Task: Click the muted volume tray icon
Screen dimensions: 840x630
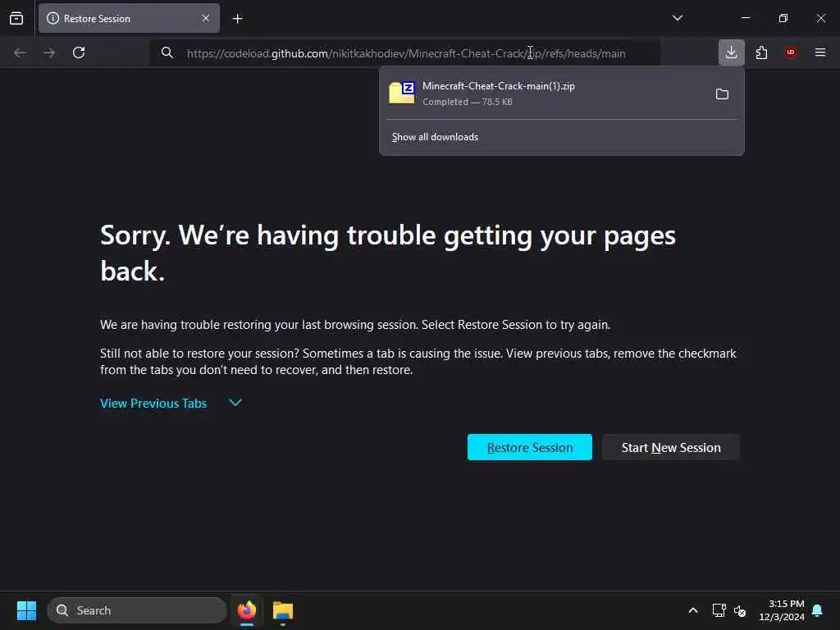Action: coord(741,610)
